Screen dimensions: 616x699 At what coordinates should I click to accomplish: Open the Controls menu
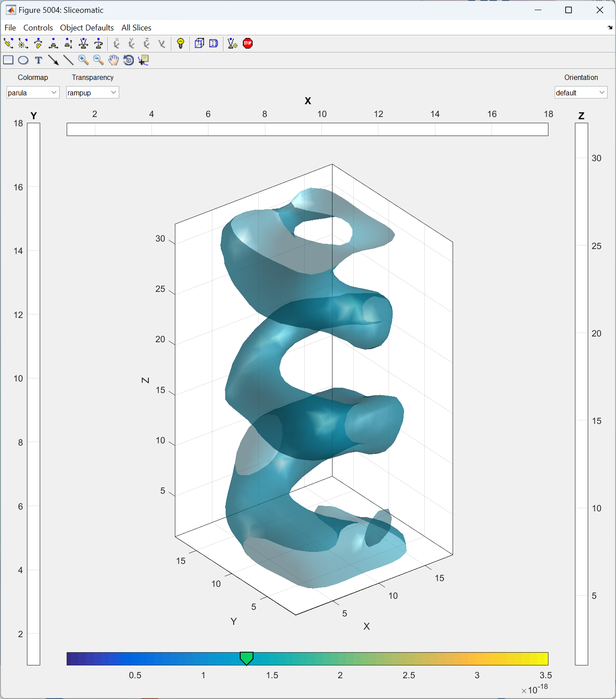pyautogui.click(x=38, y=28)
